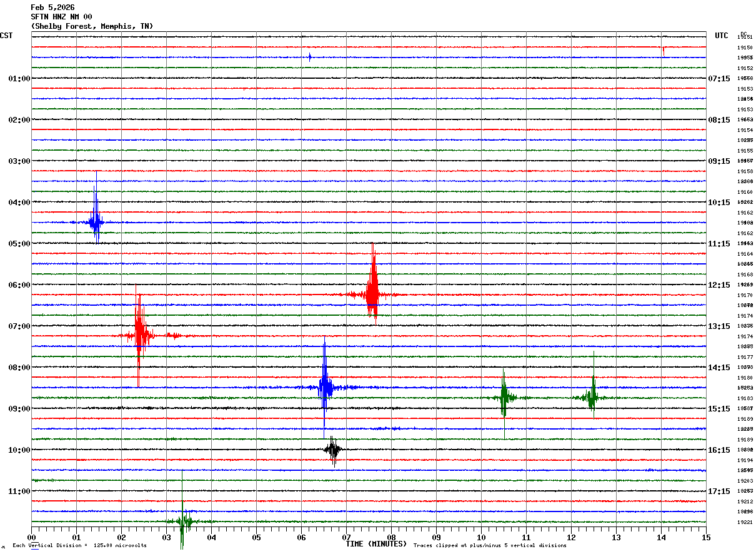Viewport: 756px width, 554px height.
Task: Click the DC offset value '19170'
Action: [x=745, y=295]
